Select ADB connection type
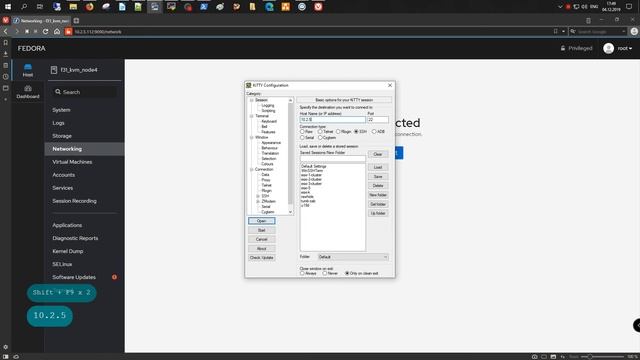Screen dimensions: 640x360 tap(374, 131)
